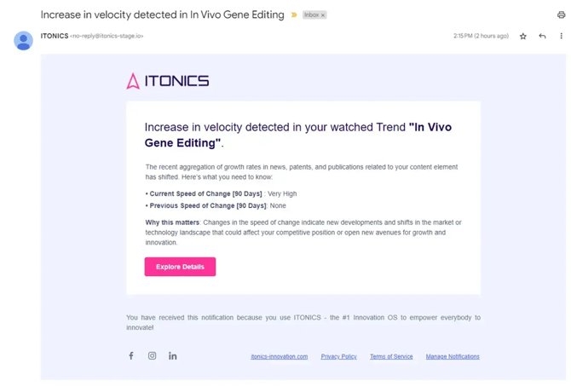The width and height of the screenshot is (571, 392).
Task: Open the ITONICS LinkedIn icon
Action: (173, 356)
